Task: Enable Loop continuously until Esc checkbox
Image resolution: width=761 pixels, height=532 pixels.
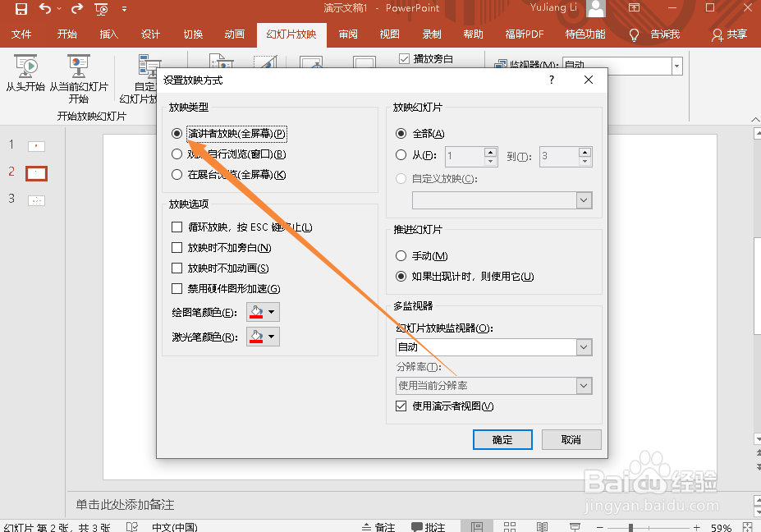Action: (x=176, y=227)
